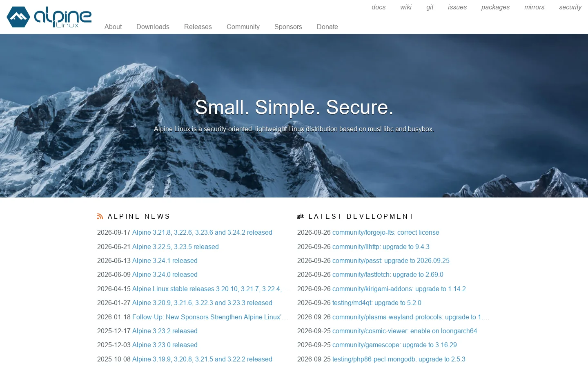
Task: View commit 'community/kirigami-addons: upgrade to 1.14.2'
Action: point(399,289)
